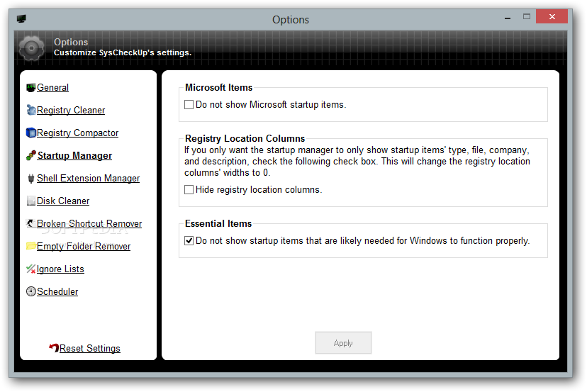
Task: Select the Startup Manager section
Action: [x=74, y=155]
